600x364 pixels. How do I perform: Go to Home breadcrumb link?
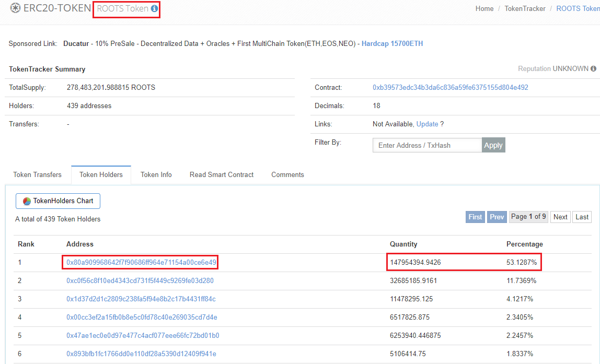click(x=484, y=8)
